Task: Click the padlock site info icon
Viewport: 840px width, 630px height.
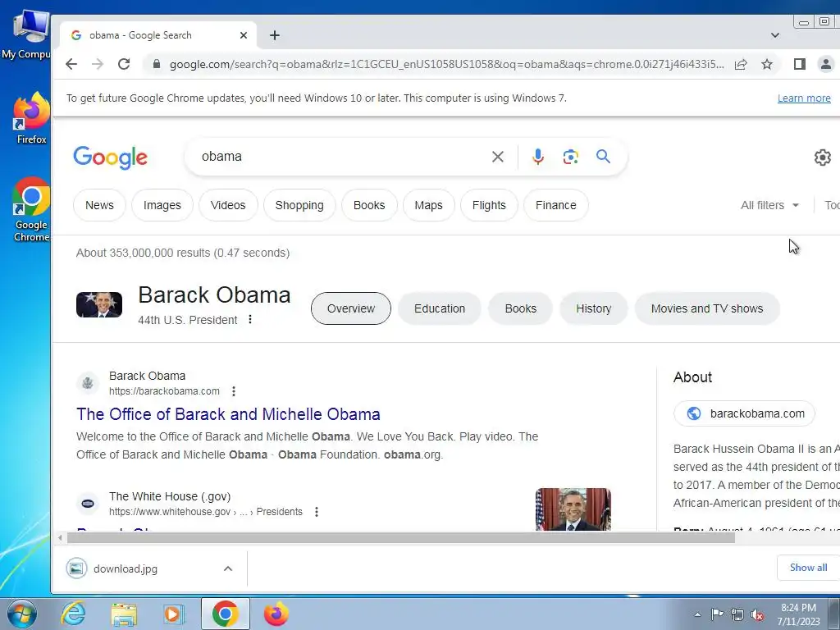Action: click(157, 64)
